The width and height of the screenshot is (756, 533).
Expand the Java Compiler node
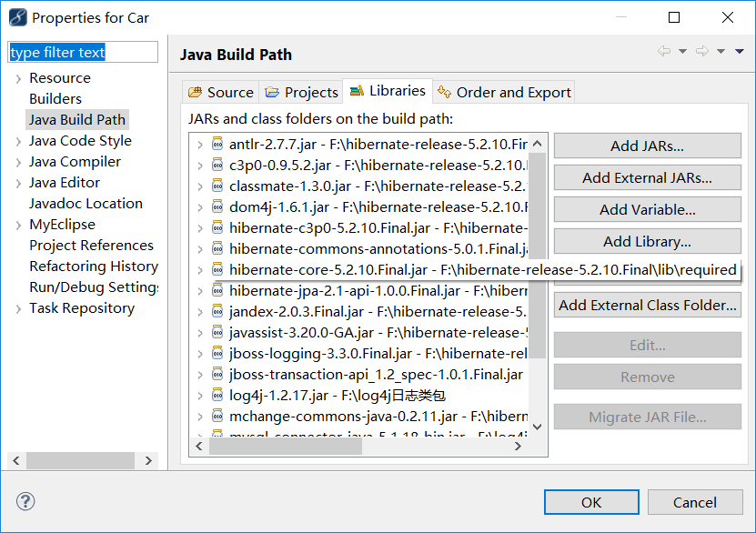coord(18,163)
